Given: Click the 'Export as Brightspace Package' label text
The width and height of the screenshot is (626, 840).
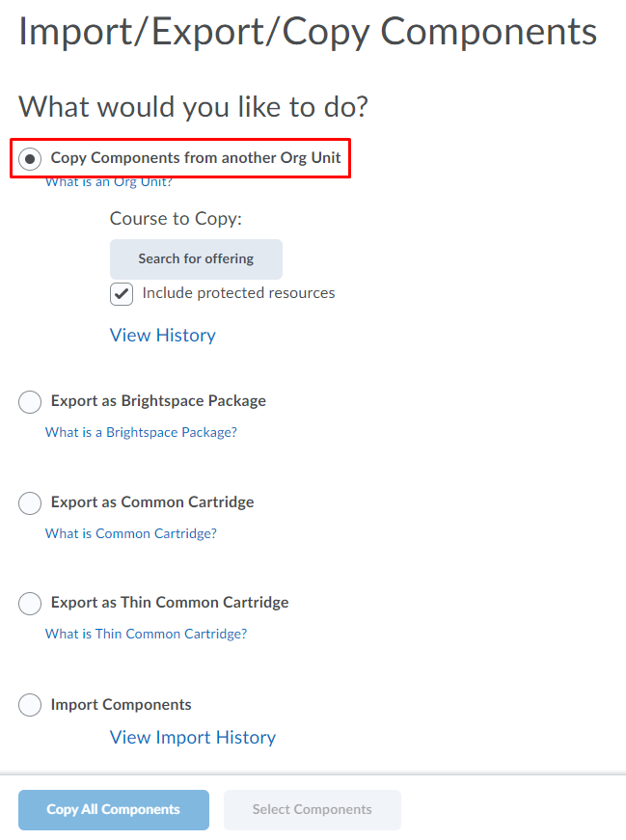Looking at the screenshot, I should (158, 401).
